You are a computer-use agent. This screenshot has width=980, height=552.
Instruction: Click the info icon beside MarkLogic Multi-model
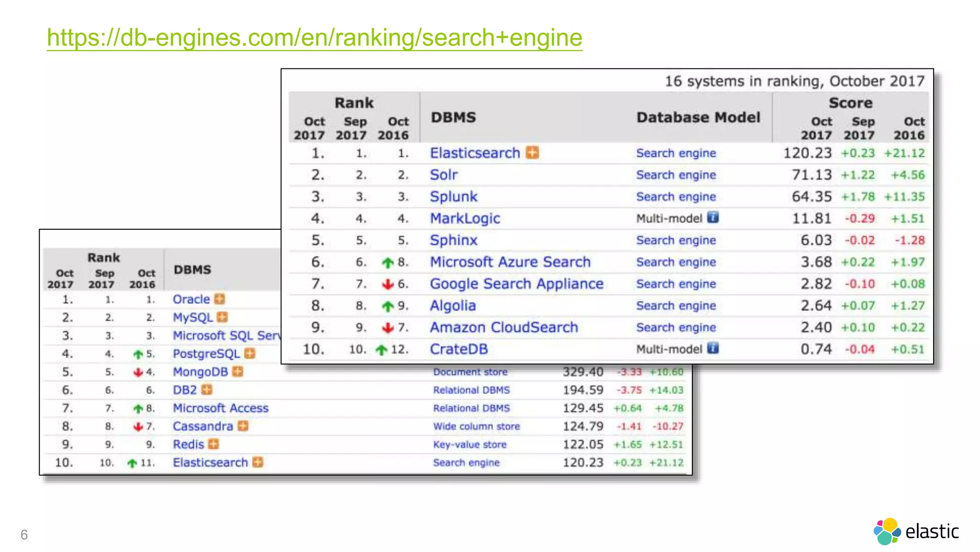coord(713,218)
